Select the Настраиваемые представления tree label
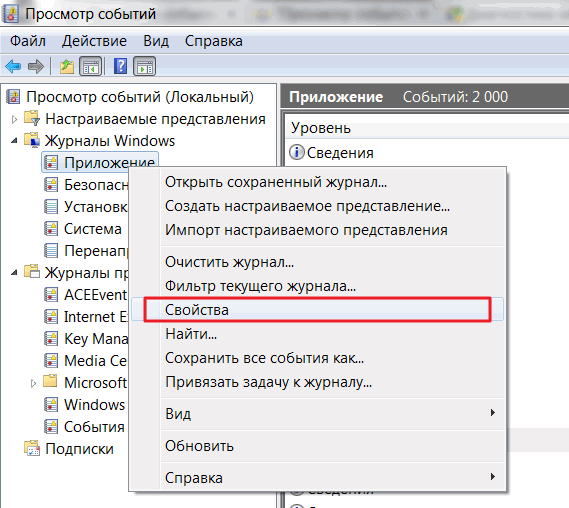Viewport: 569px width, 508px height. (155, 119)
